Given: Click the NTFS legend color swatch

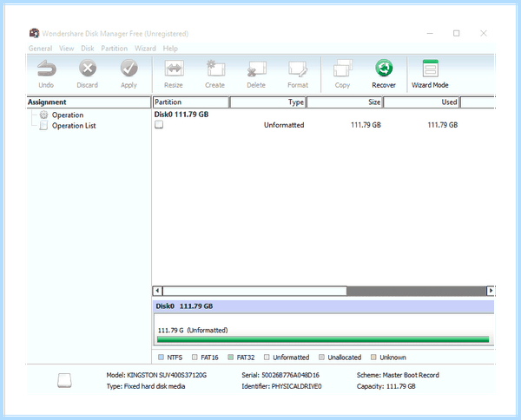Looking at the screenshot, I should click(162, 358).
